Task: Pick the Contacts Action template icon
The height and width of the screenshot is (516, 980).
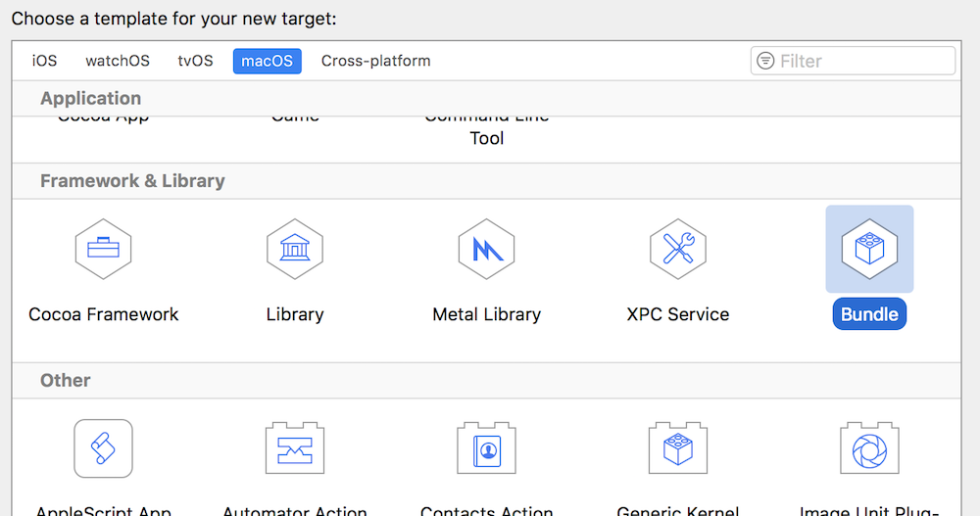Action: click(x=486, y=448)
